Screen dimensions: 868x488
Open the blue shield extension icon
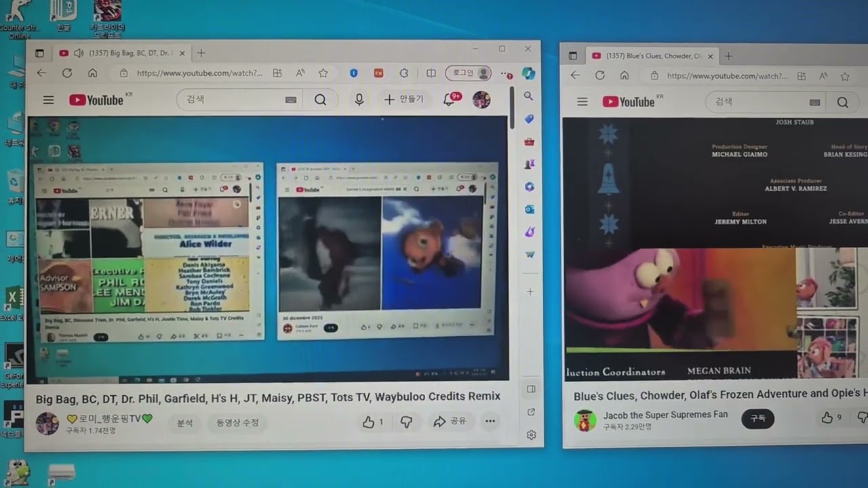353,73
